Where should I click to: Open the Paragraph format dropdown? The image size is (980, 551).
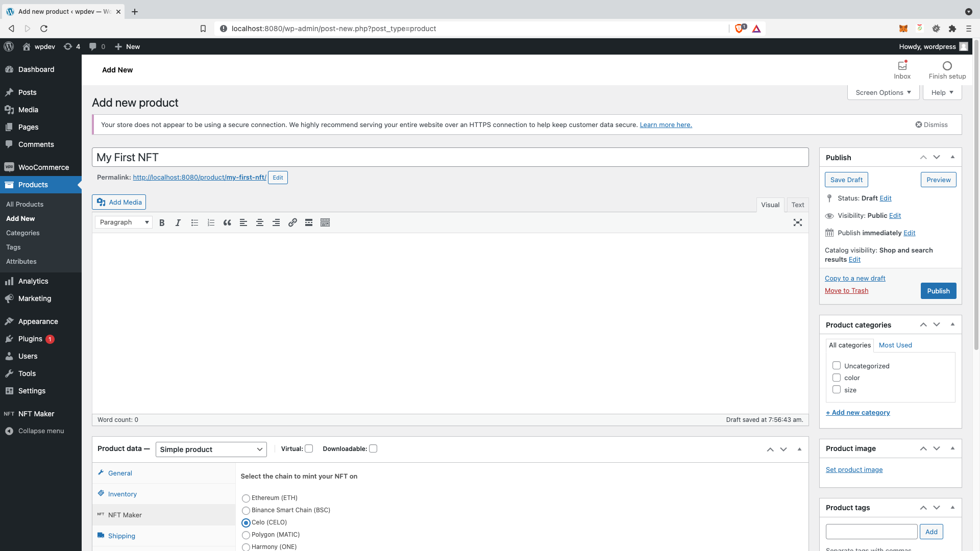[x=124, y=222]
